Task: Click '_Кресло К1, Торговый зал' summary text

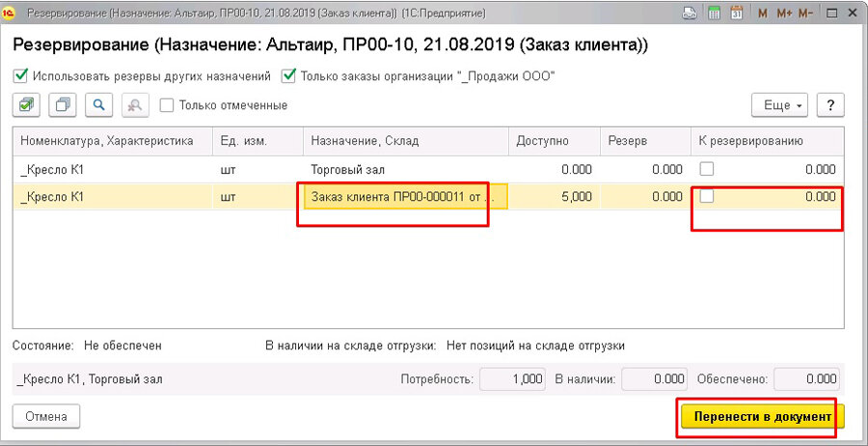Action: (x=91, y=379)
